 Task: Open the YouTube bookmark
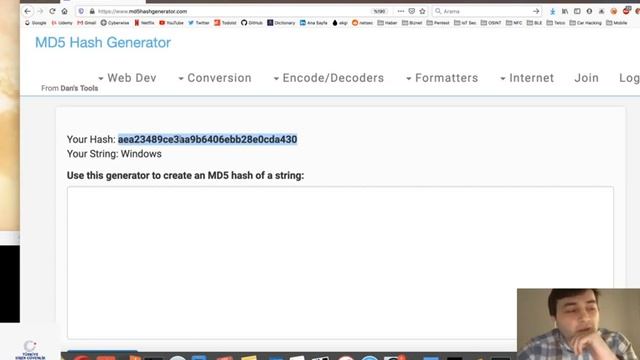click(x=171, y=23)
